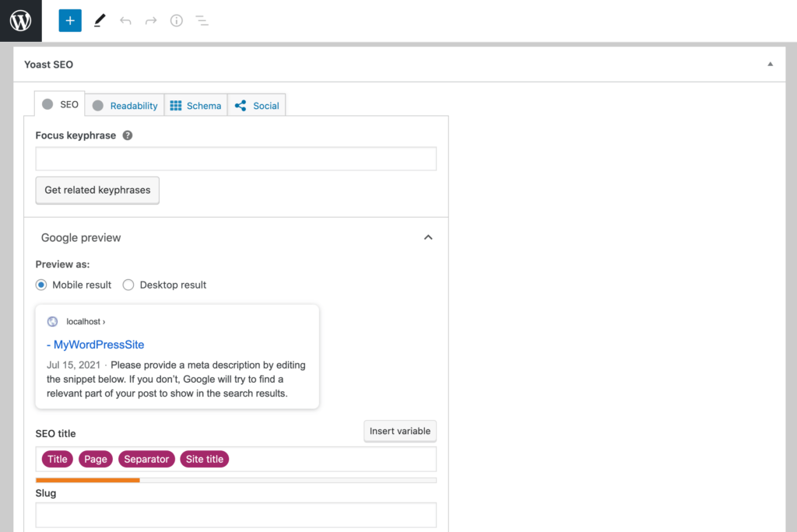Focus the Focus keyphrase input field
This screenshot has width=797, height=532.
click(x=236, y=159)
